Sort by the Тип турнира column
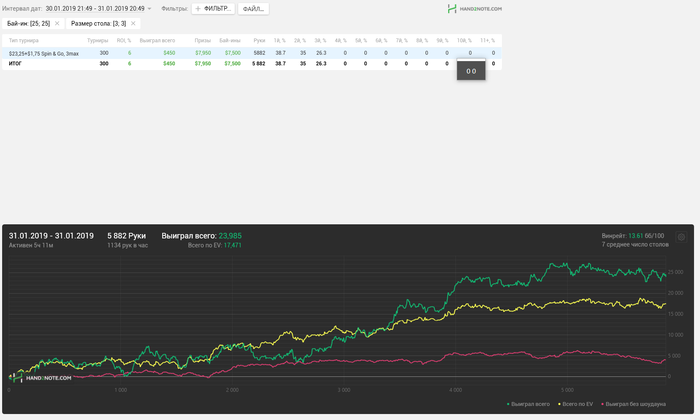The width and height of the screenshot is (700, 420). coord(24,40)
